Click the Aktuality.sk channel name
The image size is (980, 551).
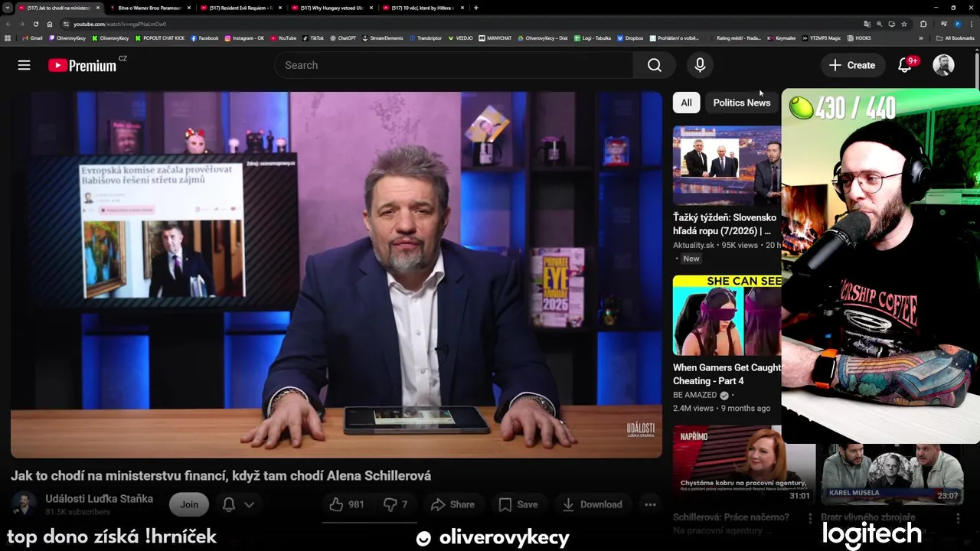click(x=693, y=245)
